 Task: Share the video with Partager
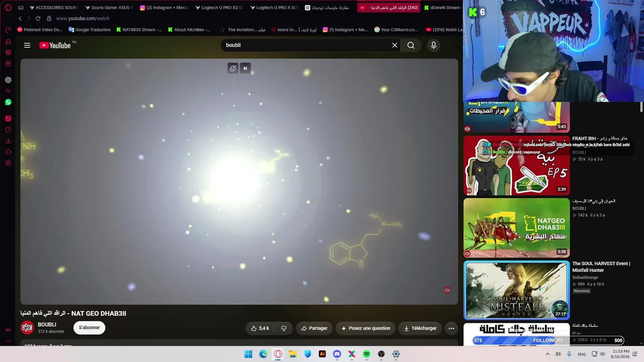(x=314, y=328)
